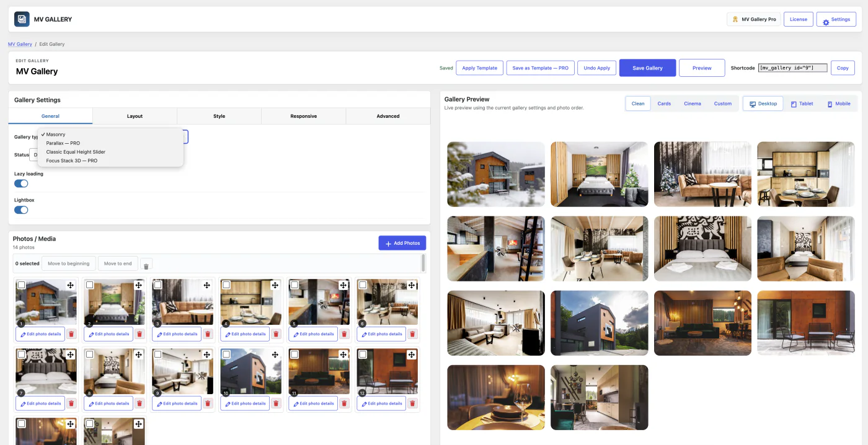Switch preview to Desktop view

[x=763, y=104]
